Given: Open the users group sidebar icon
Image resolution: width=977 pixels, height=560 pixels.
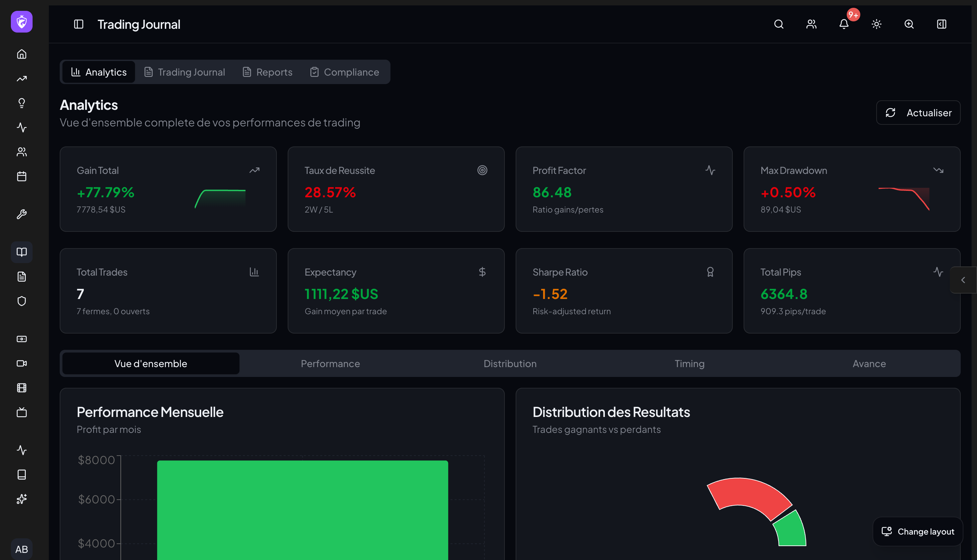Looking at the screenshot, I should point(22,152).
